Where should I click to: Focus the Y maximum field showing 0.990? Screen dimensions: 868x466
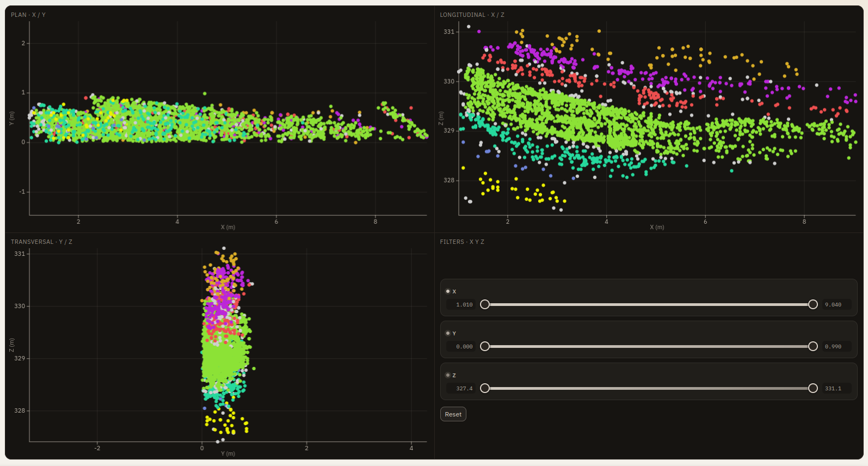pos(836,347)
